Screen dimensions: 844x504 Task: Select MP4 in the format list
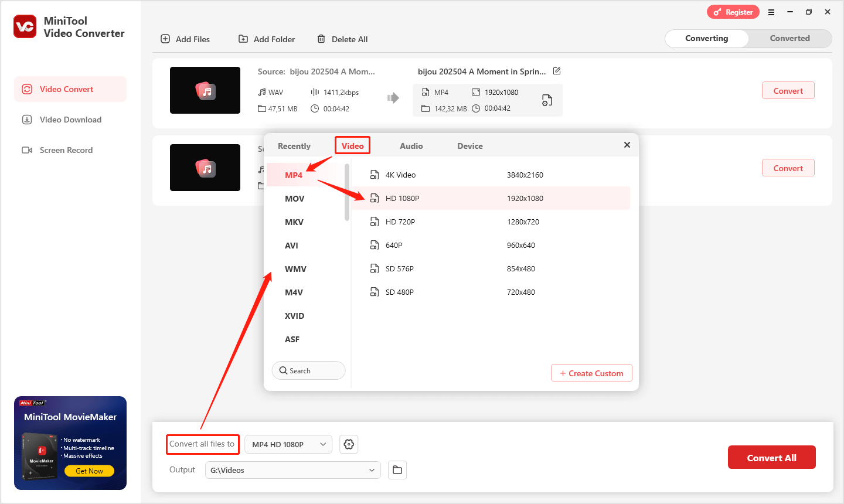[x=305, y=175]
